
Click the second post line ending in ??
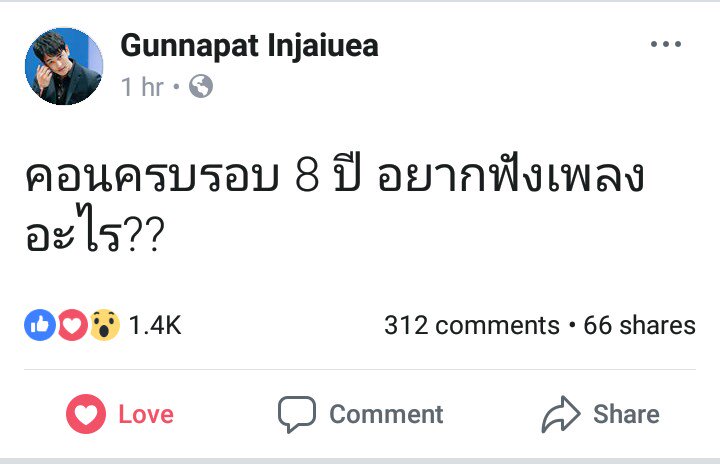tap(93, 239)
